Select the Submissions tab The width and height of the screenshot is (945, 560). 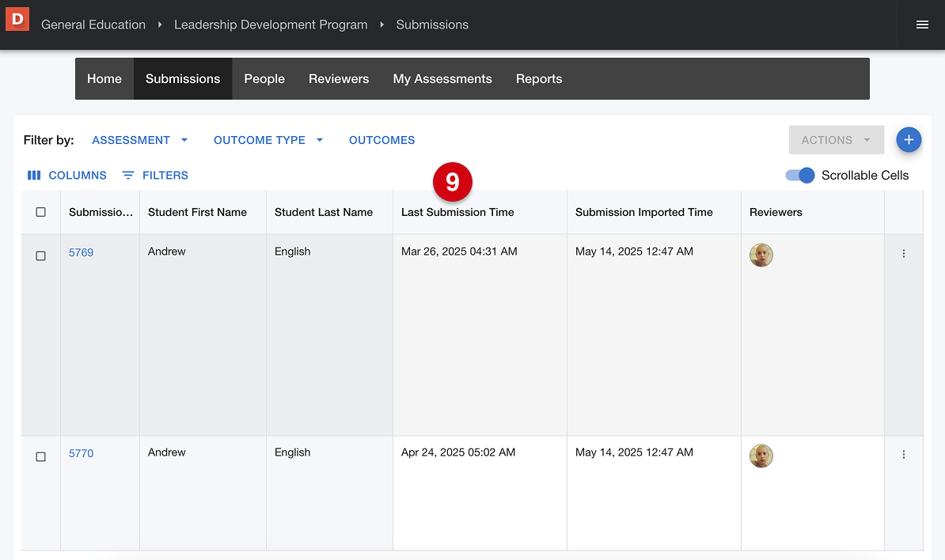tap(183, 79)
